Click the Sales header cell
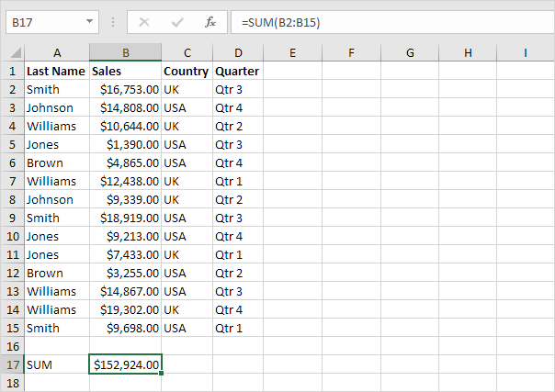The height and width of the screenshot is (392, 555). coord(125,71)
